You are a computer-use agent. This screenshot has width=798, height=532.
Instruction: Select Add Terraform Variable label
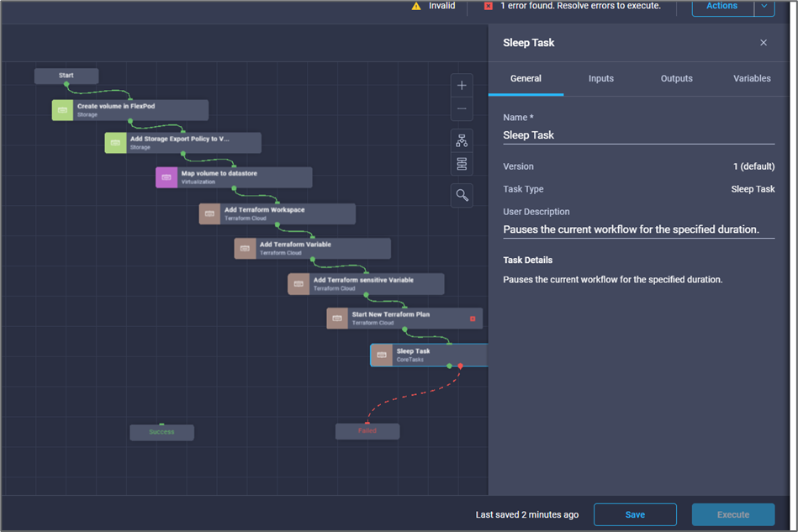295,244
